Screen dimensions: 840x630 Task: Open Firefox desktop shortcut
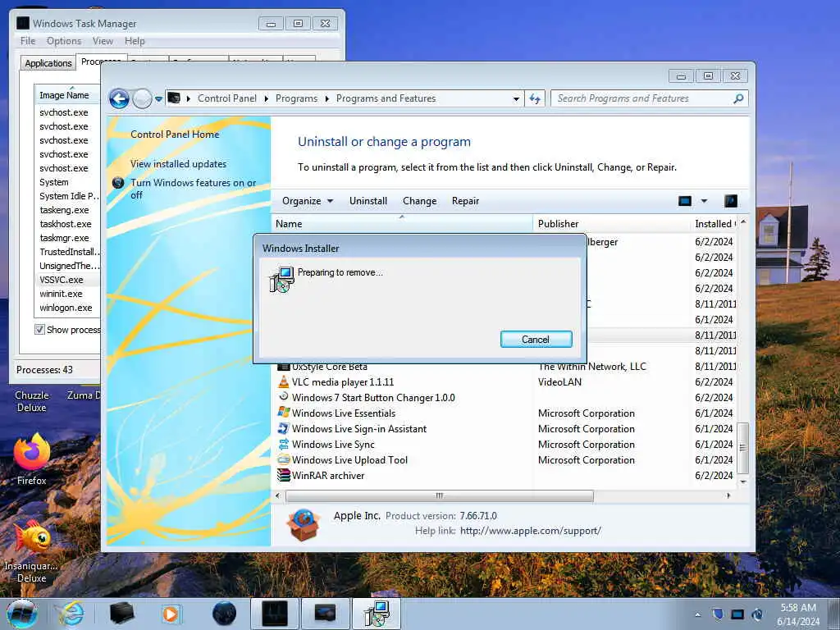click(32, 459)
